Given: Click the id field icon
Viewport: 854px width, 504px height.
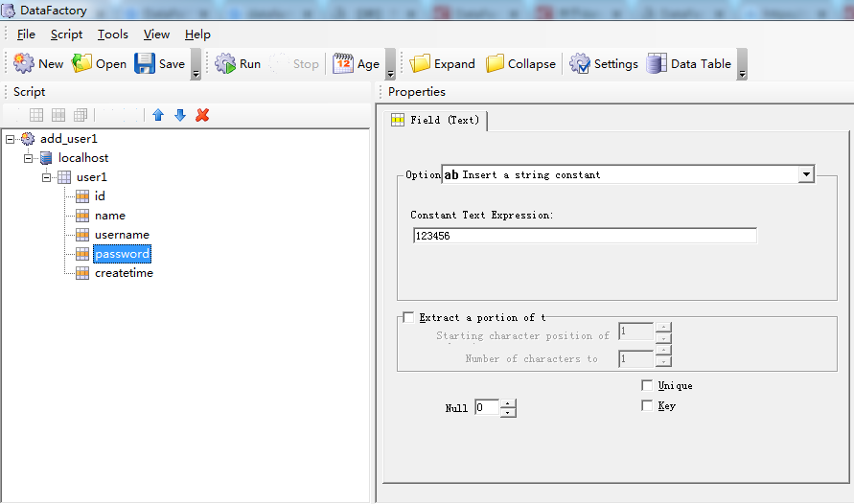Looking at the screenshot, I should tap(82, 195).
